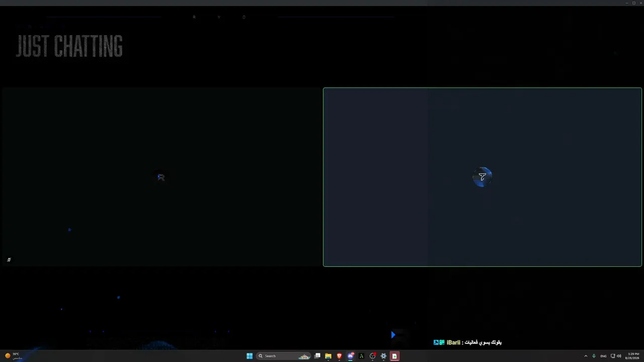Click the avatar in the dark left tile
The width and height of the screenshot is (644, 362).
[x=161, y=177]
